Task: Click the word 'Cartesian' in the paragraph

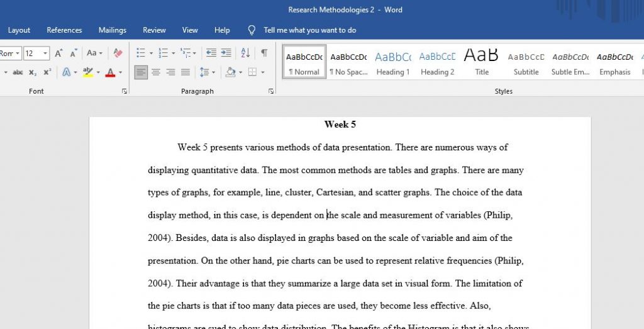Action: (335, 192)
